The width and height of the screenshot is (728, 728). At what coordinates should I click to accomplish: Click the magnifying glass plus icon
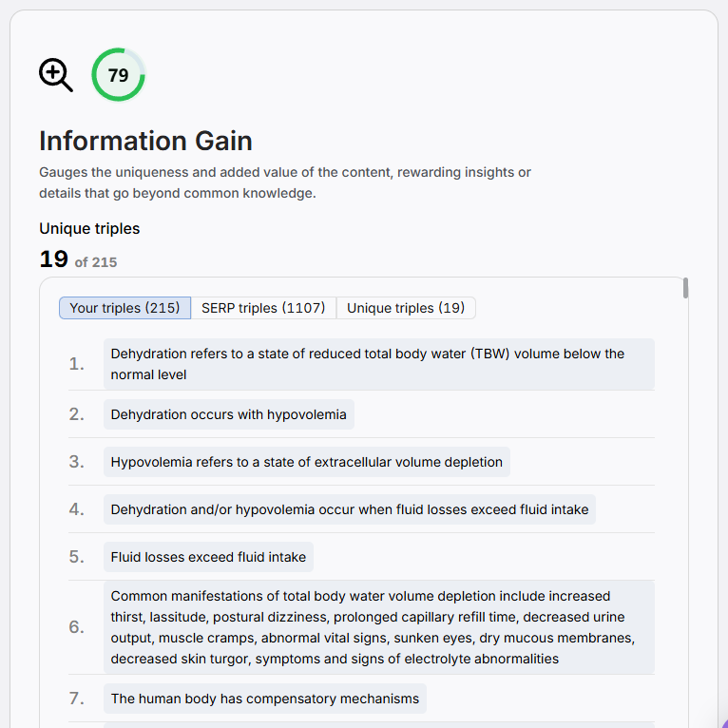(x=55, y=74)
